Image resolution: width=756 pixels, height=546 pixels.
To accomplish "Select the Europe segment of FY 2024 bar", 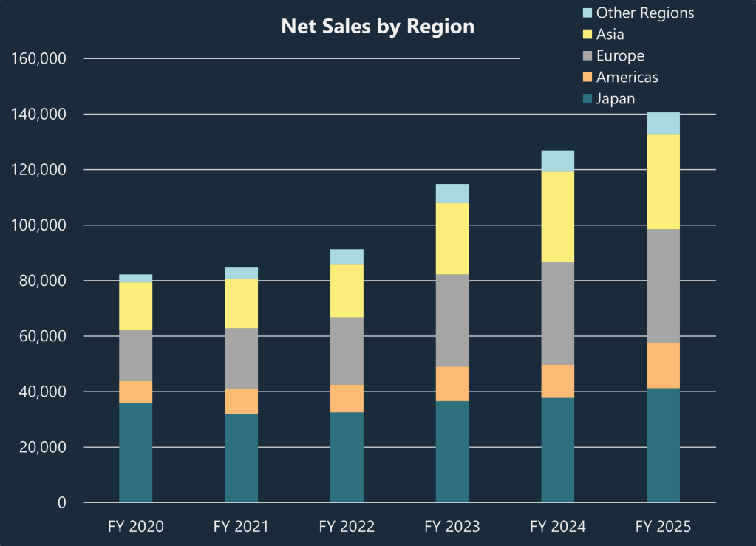I will (x=559, y=312).
